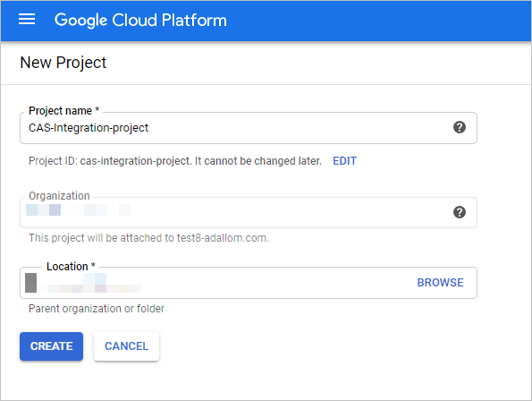Click the Google Cloud Platform title
Viewport: 532px width, 401px height.
(x=140, y=20)
